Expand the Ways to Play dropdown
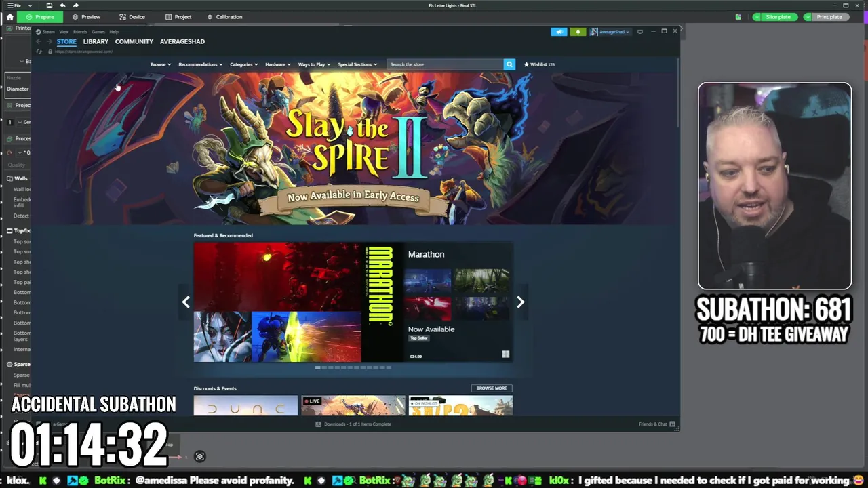The width and height of the screenshot is (868, 488). pyautogui.click(x=314, y=64)
